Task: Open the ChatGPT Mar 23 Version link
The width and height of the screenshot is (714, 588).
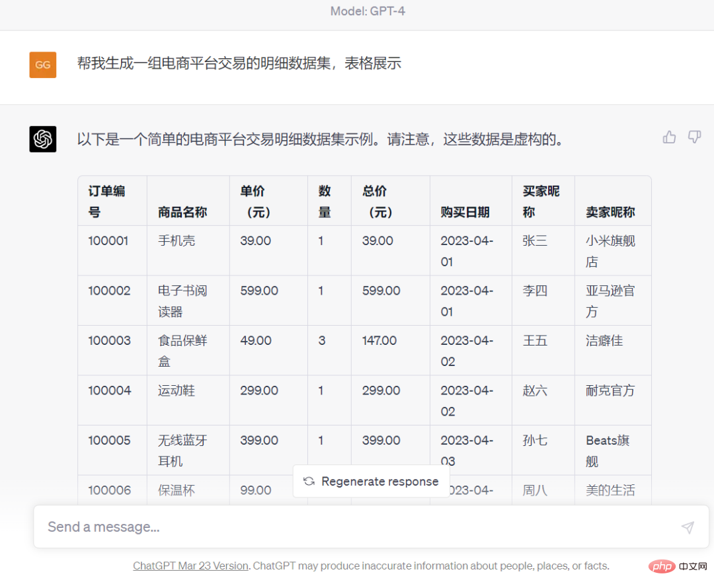Action: point(190,566)
